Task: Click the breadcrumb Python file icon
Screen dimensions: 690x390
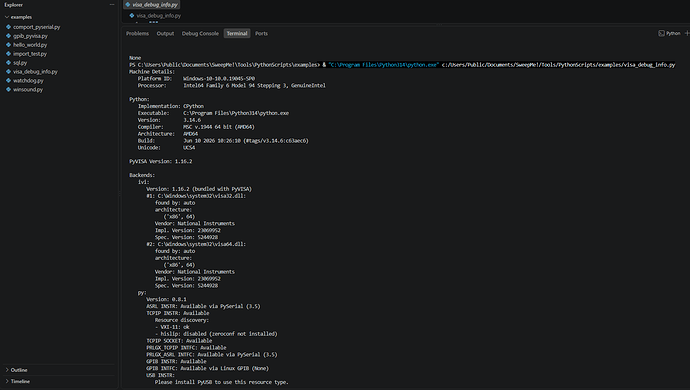Action: click(x=132, y=16)
